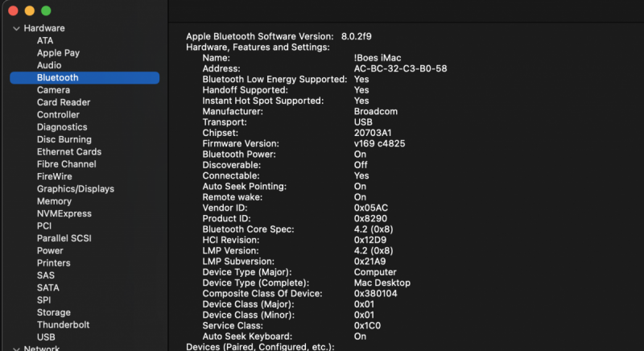Click the Transport value USB

363,122
